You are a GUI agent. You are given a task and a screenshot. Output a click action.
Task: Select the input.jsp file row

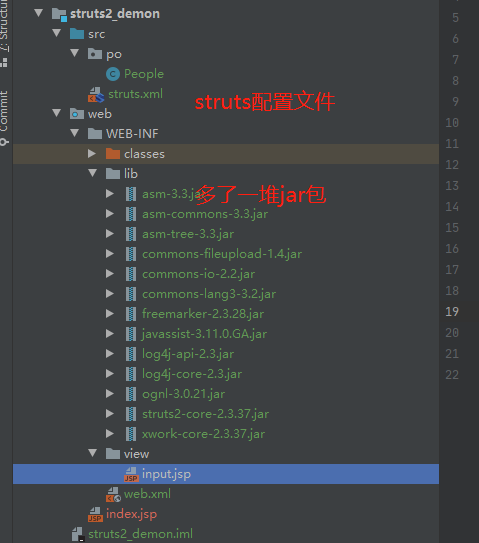coord(226,474)
